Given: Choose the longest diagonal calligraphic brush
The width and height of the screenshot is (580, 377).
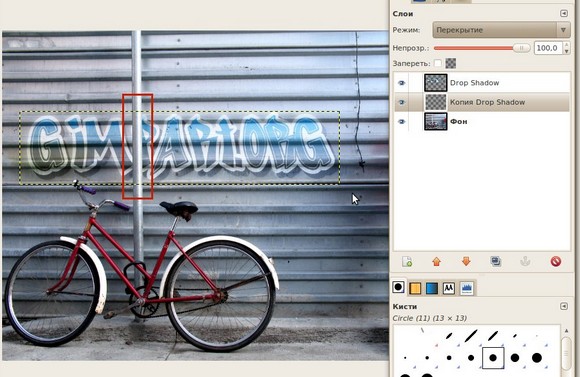Looking at the screenshot, I should click(470, 336).
